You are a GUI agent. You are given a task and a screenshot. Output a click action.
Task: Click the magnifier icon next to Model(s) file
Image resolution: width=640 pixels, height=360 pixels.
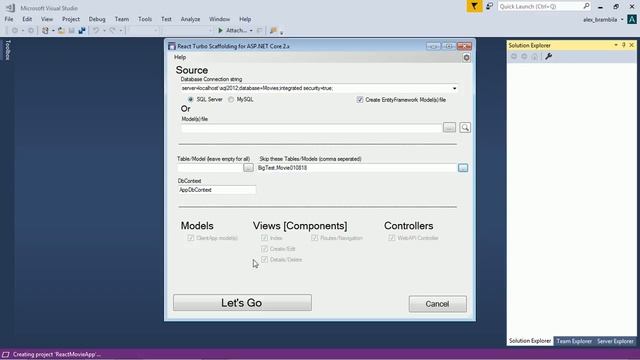465,127
